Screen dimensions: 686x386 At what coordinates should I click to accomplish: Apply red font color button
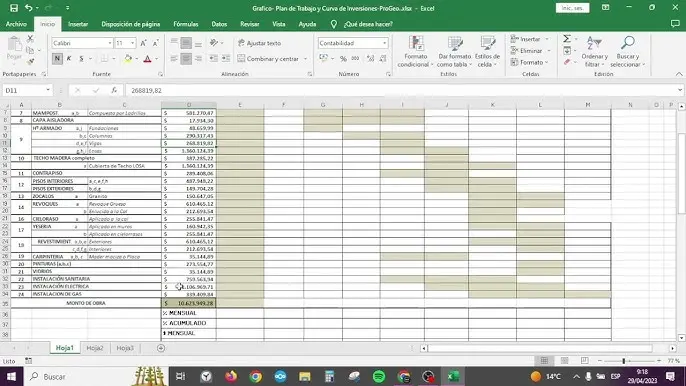point(147,58)
